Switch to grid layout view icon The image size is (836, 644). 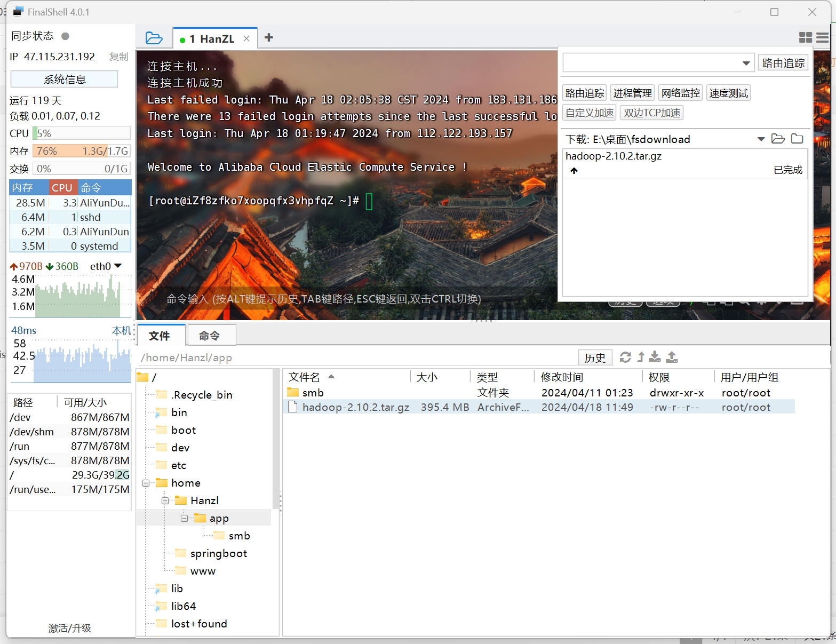point(805,37)
